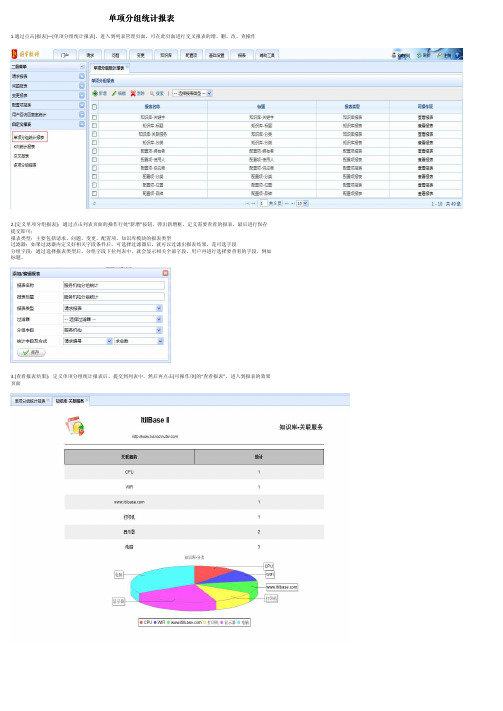Expand the filter dropdown in the dialog
The image size is (503, 711).
pos(159,319)
